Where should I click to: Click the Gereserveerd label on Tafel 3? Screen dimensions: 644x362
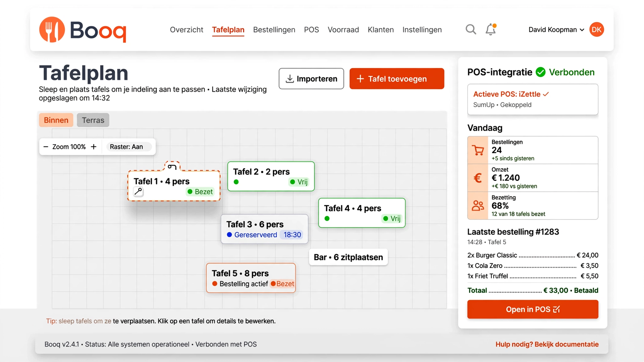pyautogui.click(x=256, y=235)
